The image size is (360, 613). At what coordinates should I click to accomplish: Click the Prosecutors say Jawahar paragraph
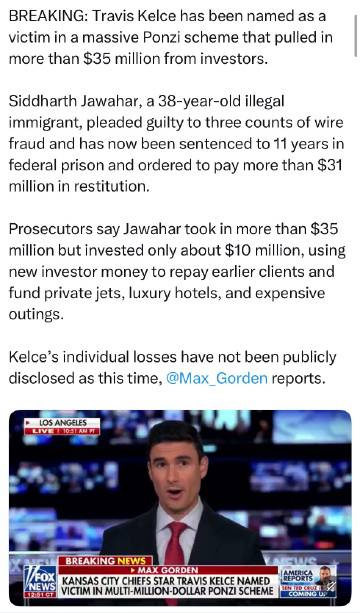coord(177,271)
